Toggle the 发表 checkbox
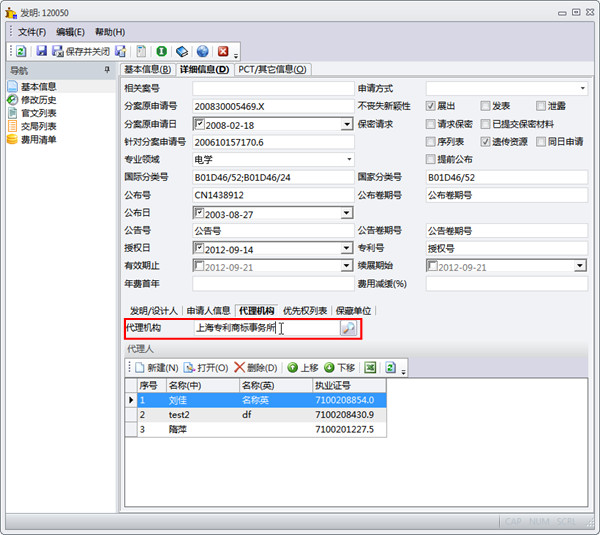This screenshot has height=535, width=600. tap(485, 106)
